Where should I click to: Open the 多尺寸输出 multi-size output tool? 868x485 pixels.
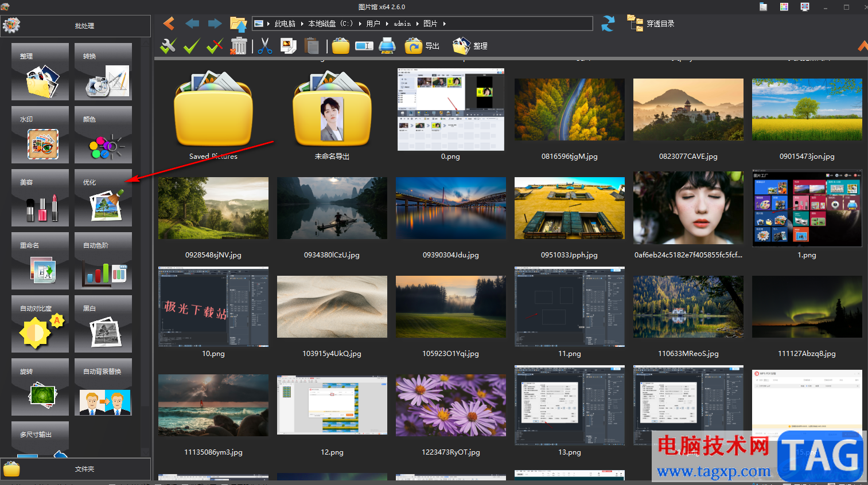point(40,439)
